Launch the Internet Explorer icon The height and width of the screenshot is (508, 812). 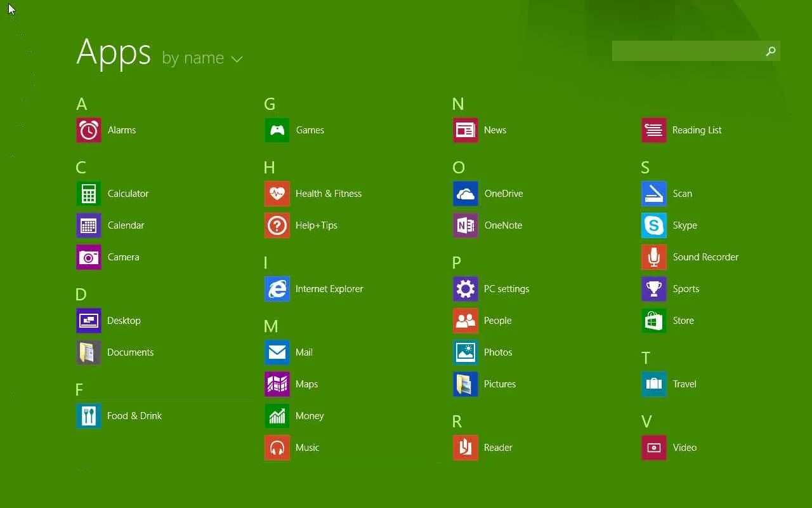click(277, 289)
